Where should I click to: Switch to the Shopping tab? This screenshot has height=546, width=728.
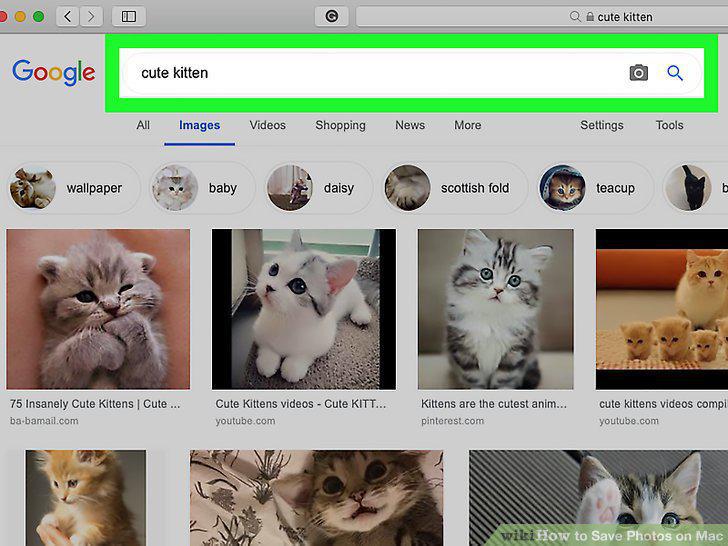tap(340, 125)
